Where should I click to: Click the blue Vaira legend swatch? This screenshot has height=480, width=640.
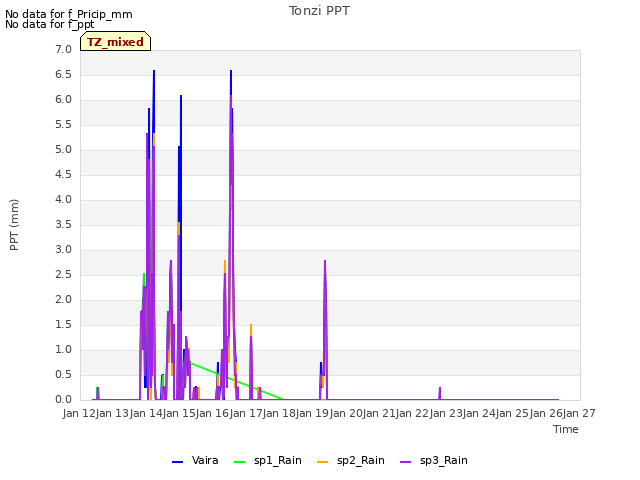pos(178,462)
